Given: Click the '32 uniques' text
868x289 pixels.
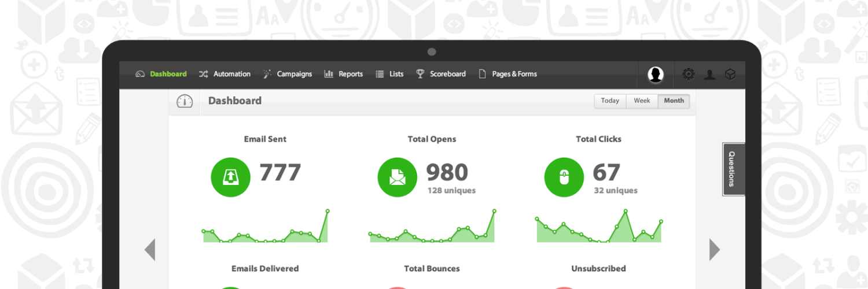Looking at the screenshot, I should tap(616, 190).
